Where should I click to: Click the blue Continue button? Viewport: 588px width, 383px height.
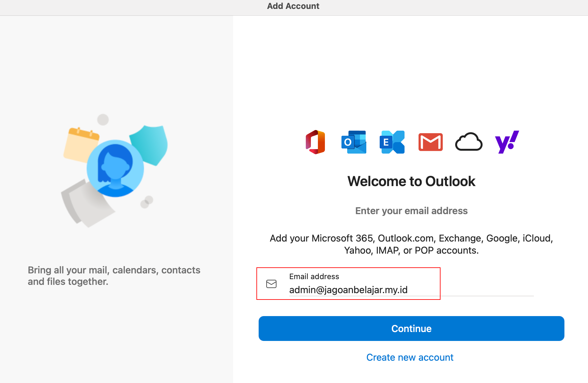[411, 329]
